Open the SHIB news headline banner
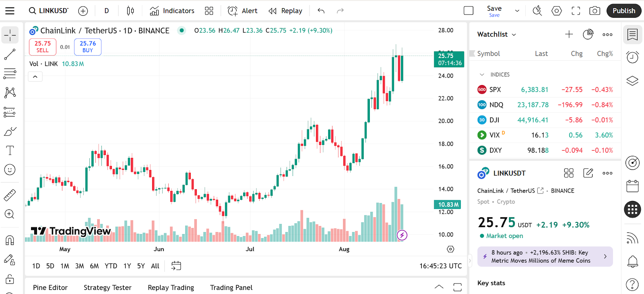Viewport: 644px width, 294px height. [545, 257]
